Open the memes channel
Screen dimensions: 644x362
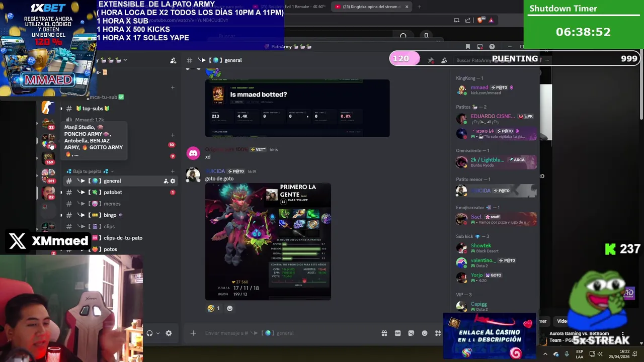[x=120, y=204]
